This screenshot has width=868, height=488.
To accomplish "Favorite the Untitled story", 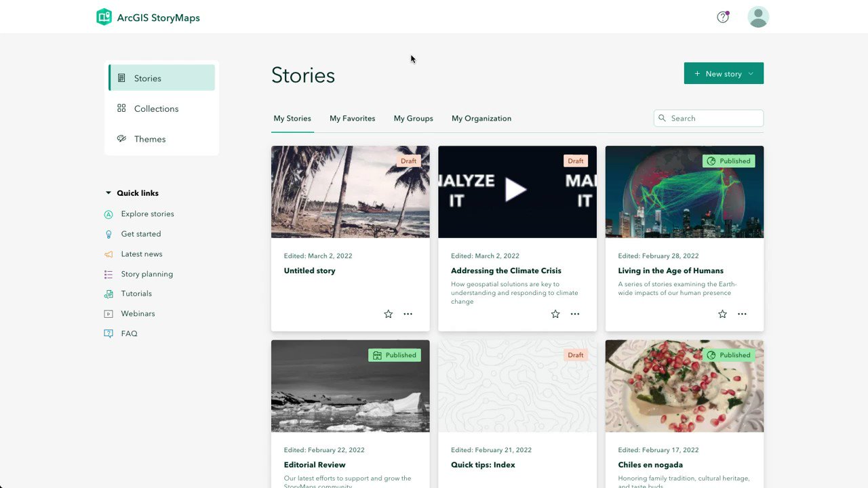I will [x=388, y=314].
